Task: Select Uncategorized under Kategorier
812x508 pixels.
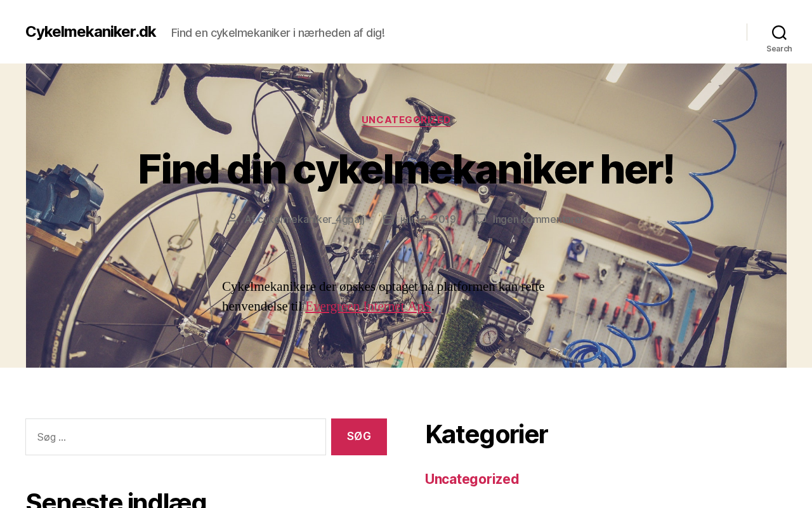Action: pos(472,479)
